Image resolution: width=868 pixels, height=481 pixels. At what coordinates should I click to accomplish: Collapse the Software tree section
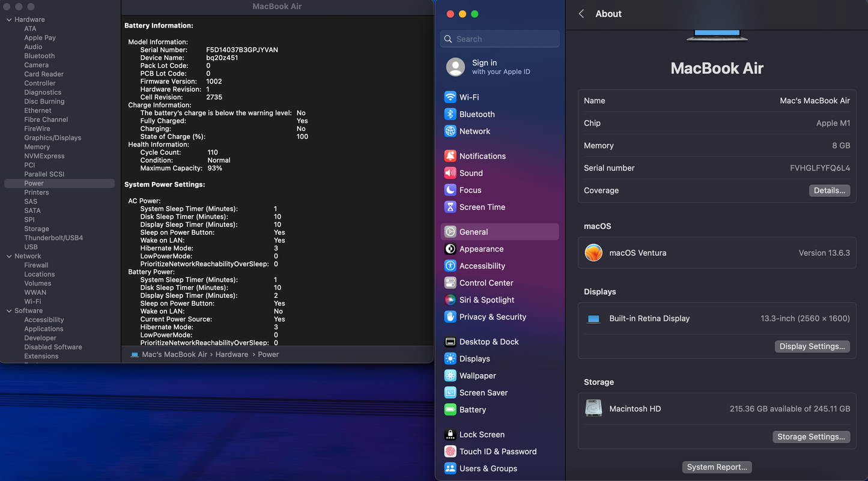click(x=9, y=311)
